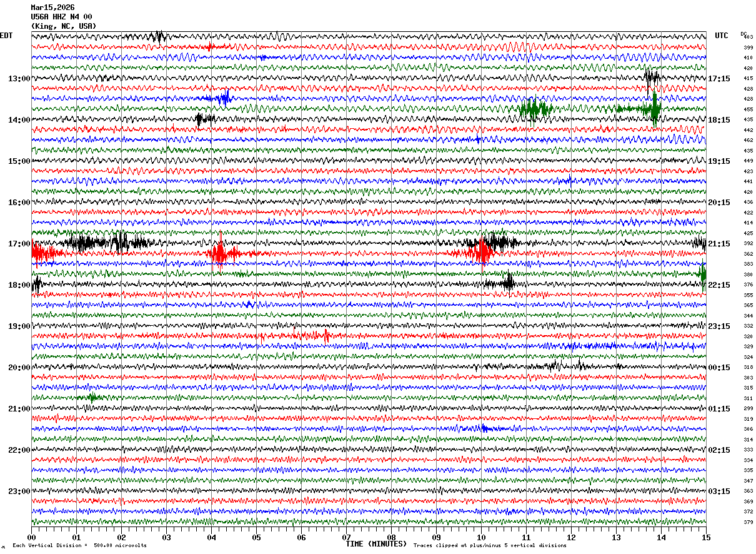Click the 19:15 UTC row label
756x554 pixels.
click(719, 161)
